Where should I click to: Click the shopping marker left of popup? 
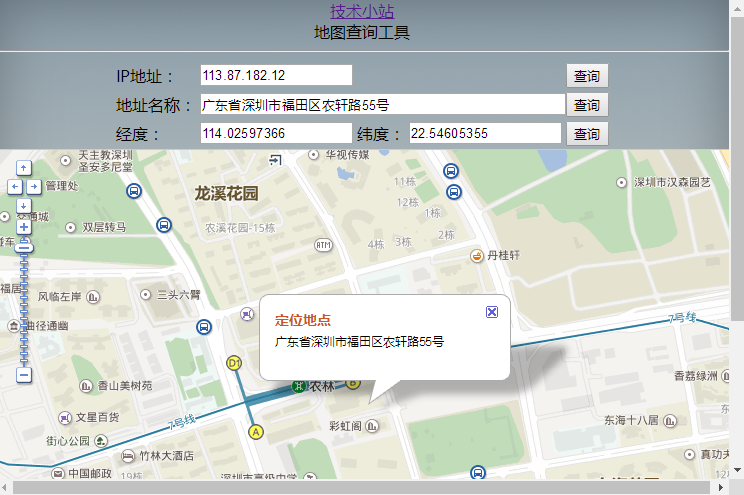[247, 314]
